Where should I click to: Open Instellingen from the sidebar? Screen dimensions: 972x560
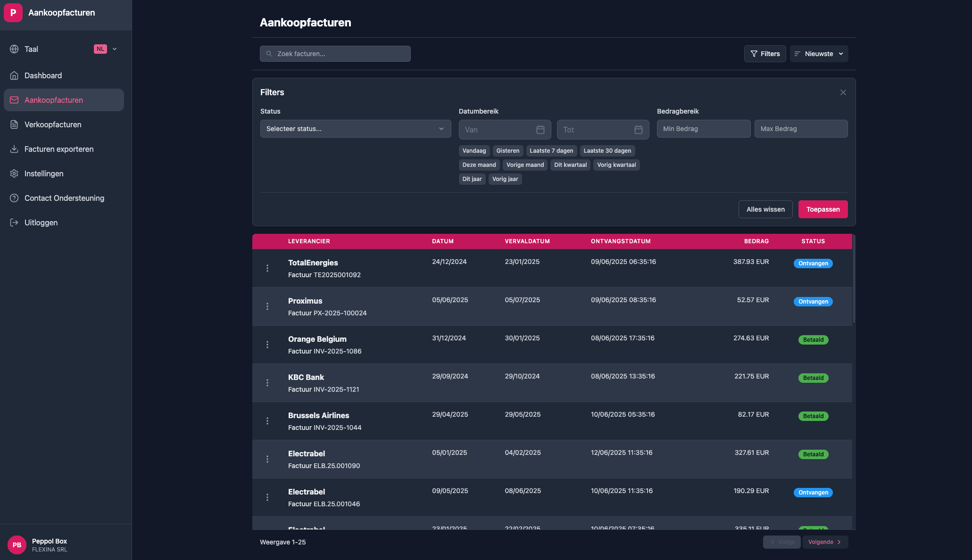tap(64, 173)
